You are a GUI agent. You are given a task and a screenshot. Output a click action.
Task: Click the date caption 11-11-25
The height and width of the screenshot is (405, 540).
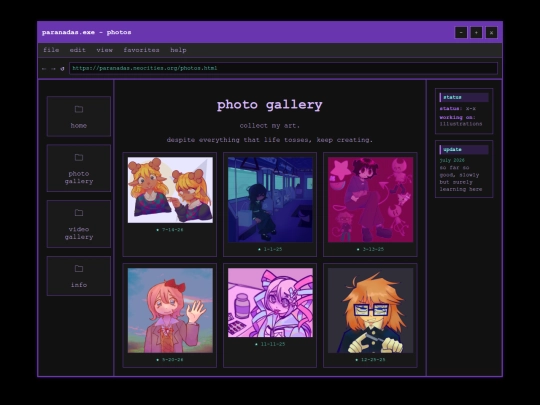coord(270,344)
